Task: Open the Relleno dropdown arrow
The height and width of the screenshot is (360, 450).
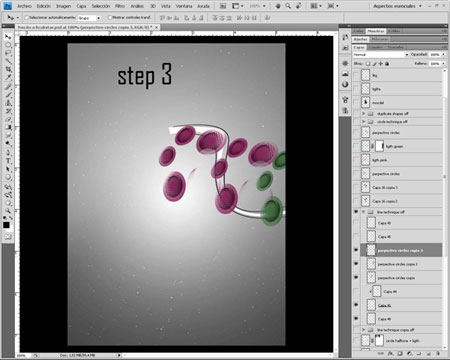Action: (x=443, y=63)
